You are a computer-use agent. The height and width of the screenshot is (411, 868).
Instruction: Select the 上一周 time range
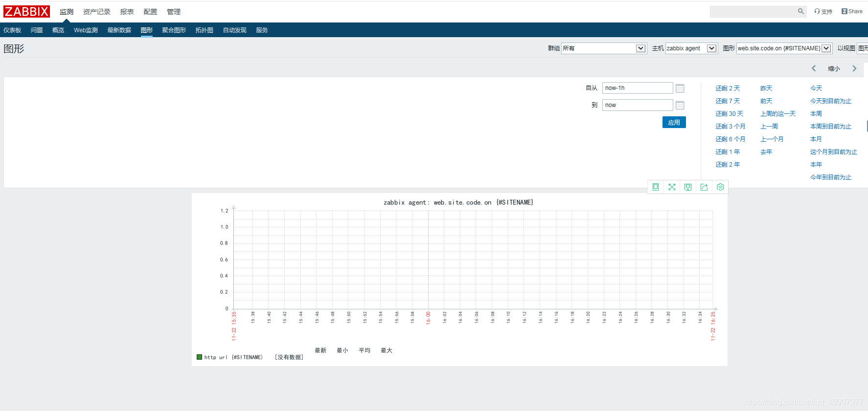click(x=769, y=127)
